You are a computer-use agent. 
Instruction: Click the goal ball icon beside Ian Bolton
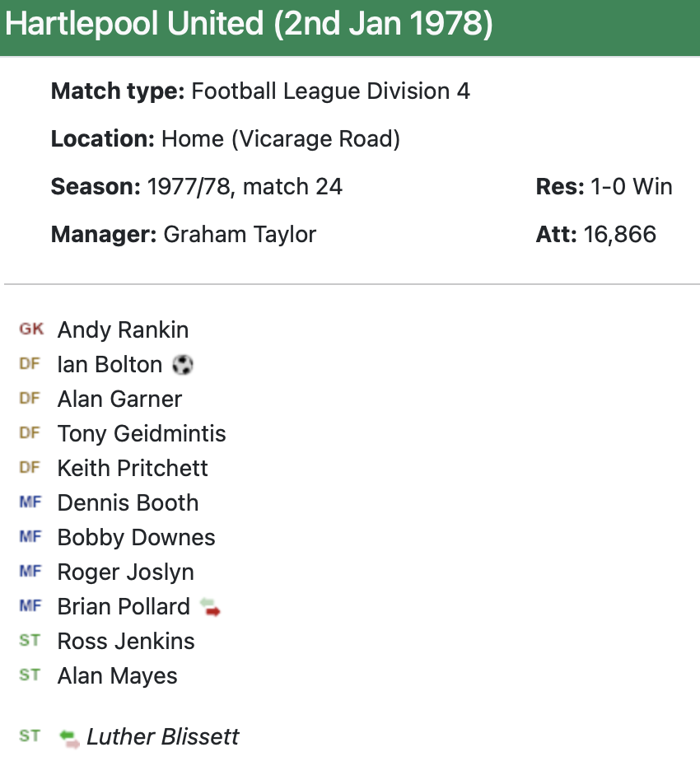tap(183, 365)
